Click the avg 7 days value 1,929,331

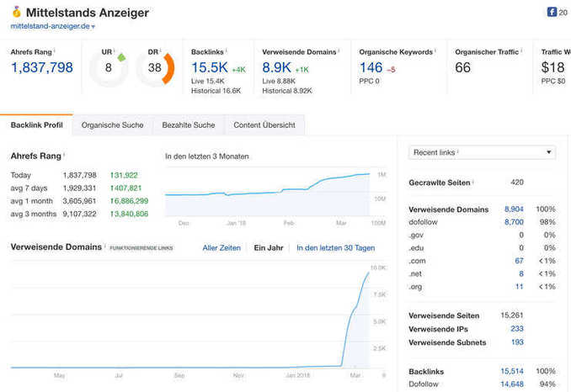(x=79, y=188)
